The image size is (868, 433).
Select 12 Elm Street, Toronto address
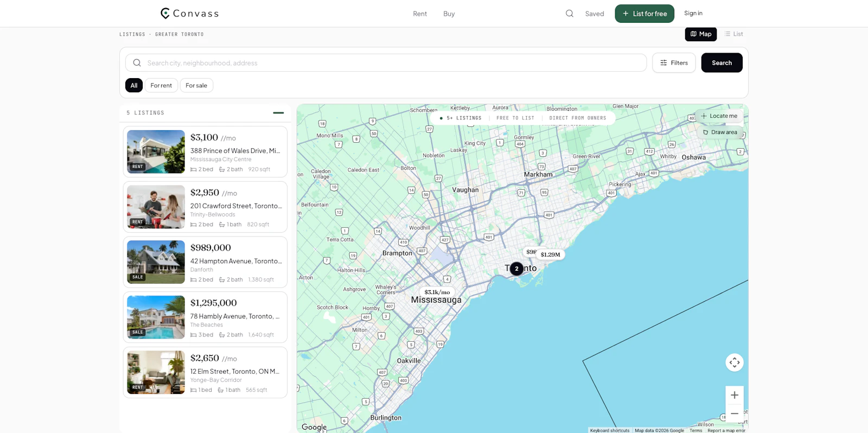click(x=235, y=372)
